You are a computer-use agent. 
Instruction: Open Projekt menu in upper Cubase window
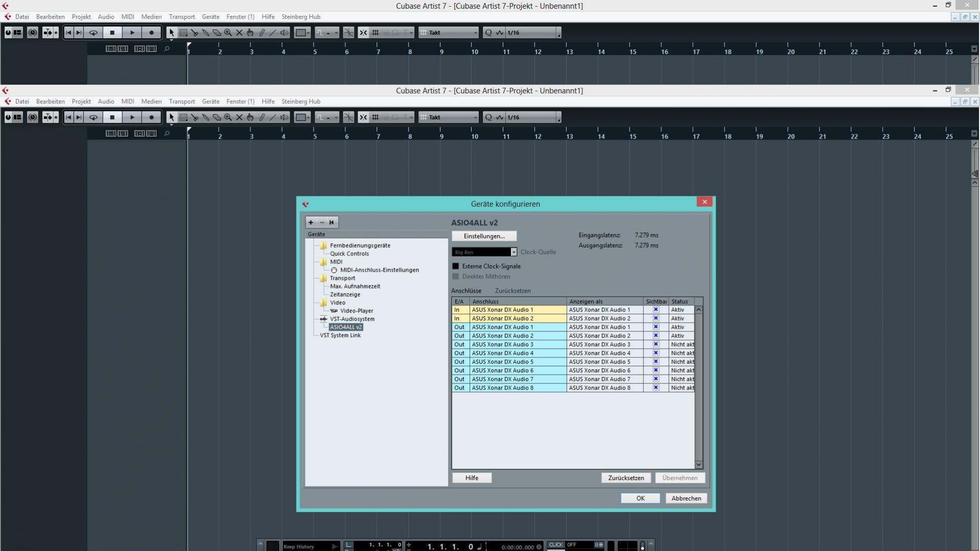81,17
